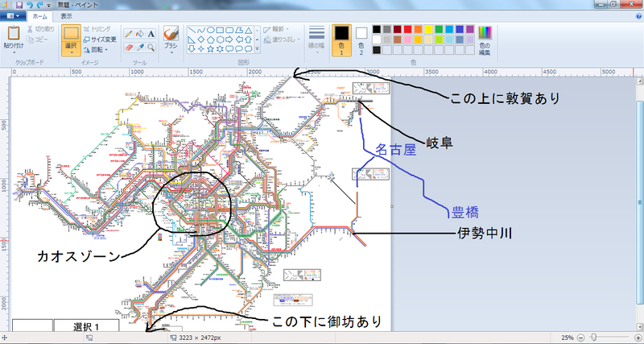Pick the red color swatch
Viewport: 644px width, 344px height.
point(408,29)
